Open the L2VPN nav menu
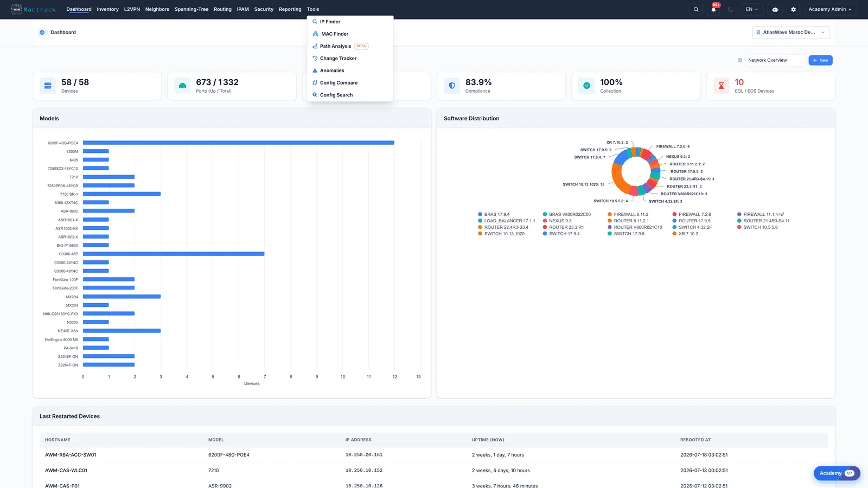Screen dimensions: 868x488 click(132, 9)
